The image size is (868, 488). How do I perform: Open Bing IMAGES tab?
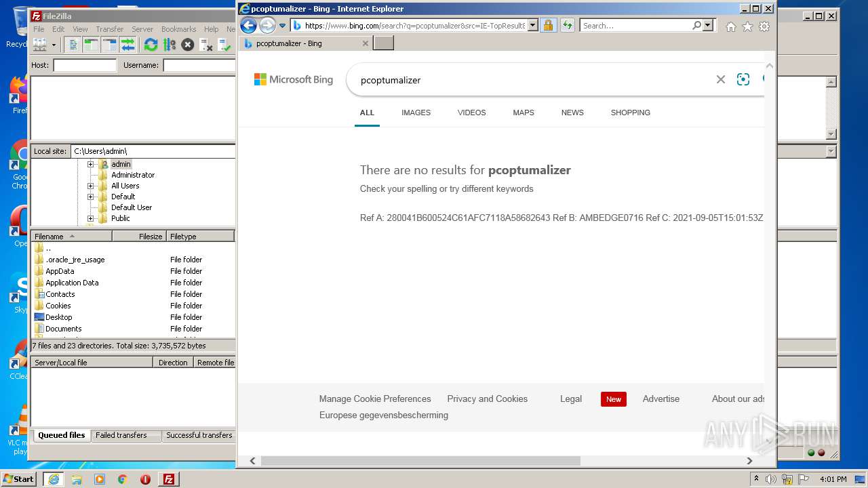point(416,113)
